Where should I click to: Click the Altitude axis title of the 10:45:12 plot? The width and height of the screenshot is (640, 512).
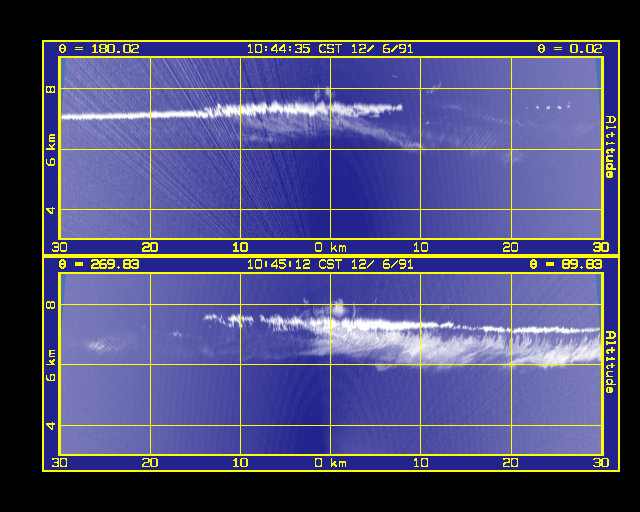pos(610,362)
